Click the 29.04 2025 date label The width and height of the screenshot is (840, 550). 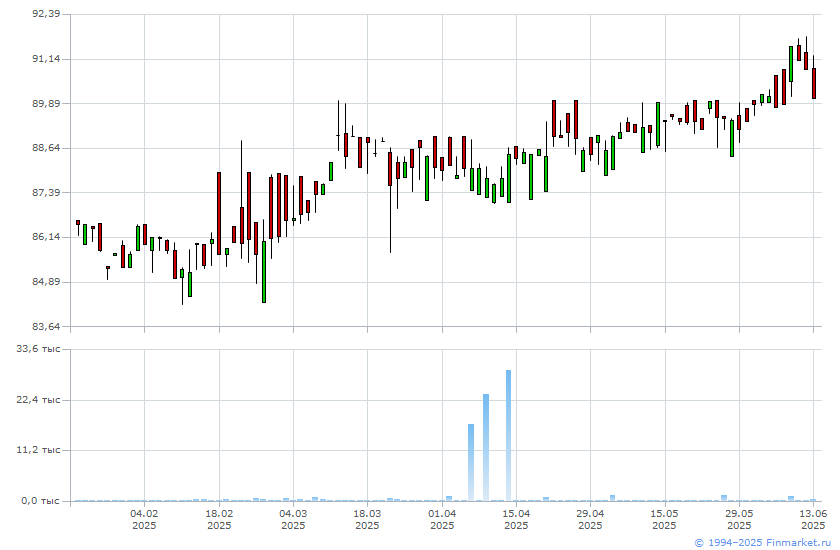pos(590,519)
